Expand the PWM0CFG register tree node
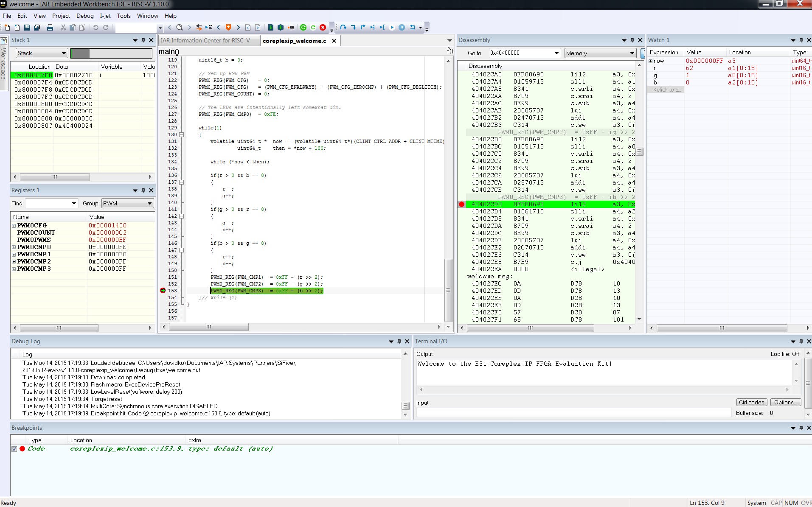This screenshot has width=812, height=507. (x=14, y=226)
